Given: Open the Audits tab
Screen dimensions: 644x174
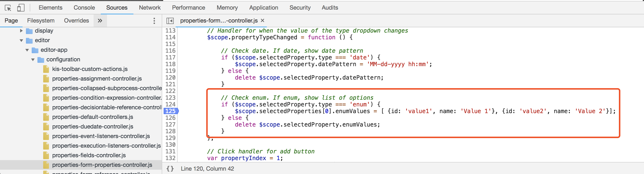Looking at the screenshot, I should click(x=330, y=8).
